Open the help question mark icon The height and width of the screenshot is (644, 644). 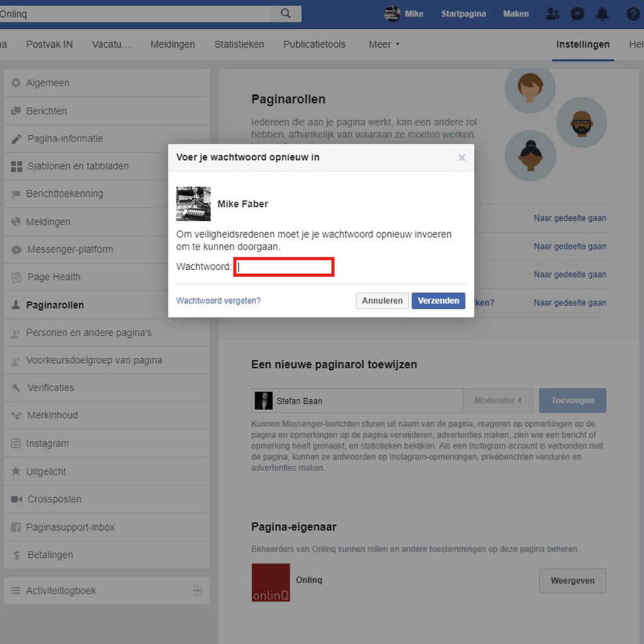point(633,14)
